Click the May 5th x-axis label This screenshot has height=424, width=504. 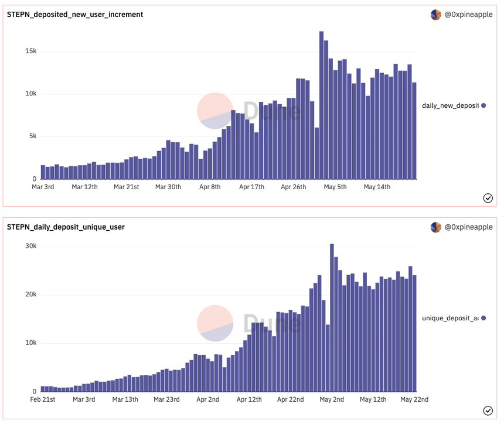click(335, 187)
